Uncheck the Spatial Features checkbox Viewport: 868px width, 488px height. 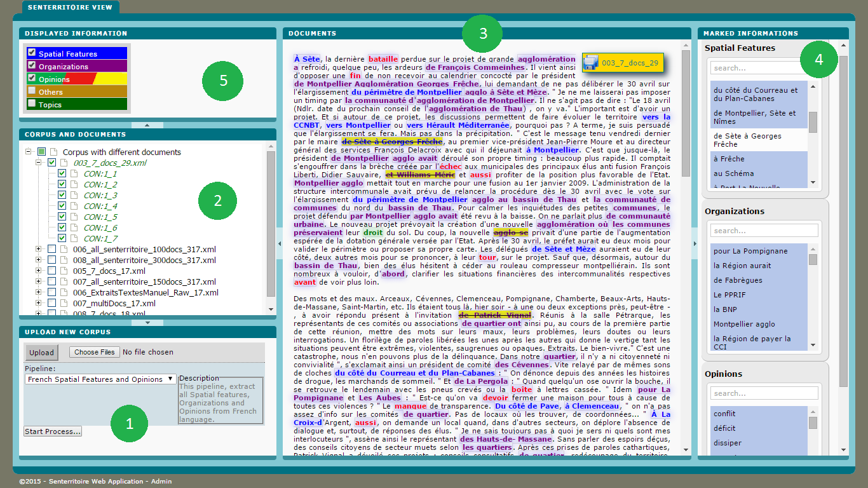point(32,53)
